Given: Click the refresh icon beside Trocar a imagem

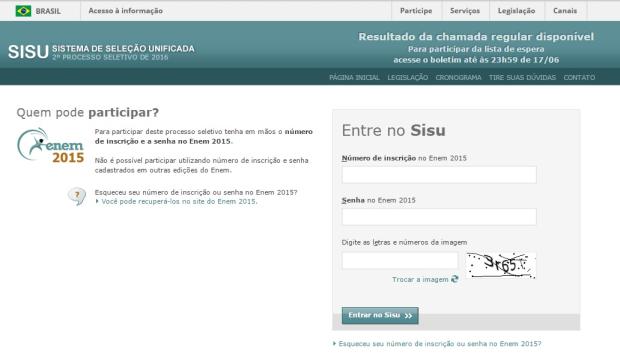Looking at the screenshot, I should pyautogui.click(x=455, y=279).
